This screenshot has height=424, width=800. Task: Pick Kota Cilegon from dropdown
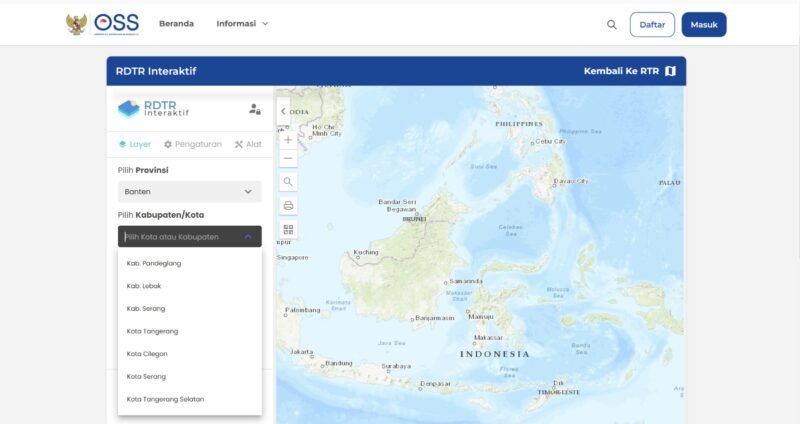(x=190, y=354)
